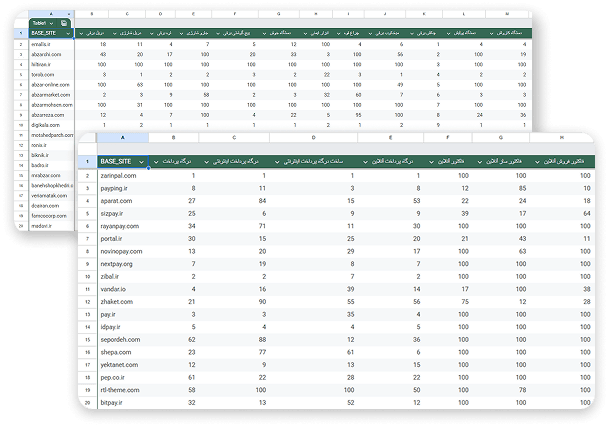Click value 90 in zhaket.com row
This screenshot has height=427, width=609.
click(263, 302)
